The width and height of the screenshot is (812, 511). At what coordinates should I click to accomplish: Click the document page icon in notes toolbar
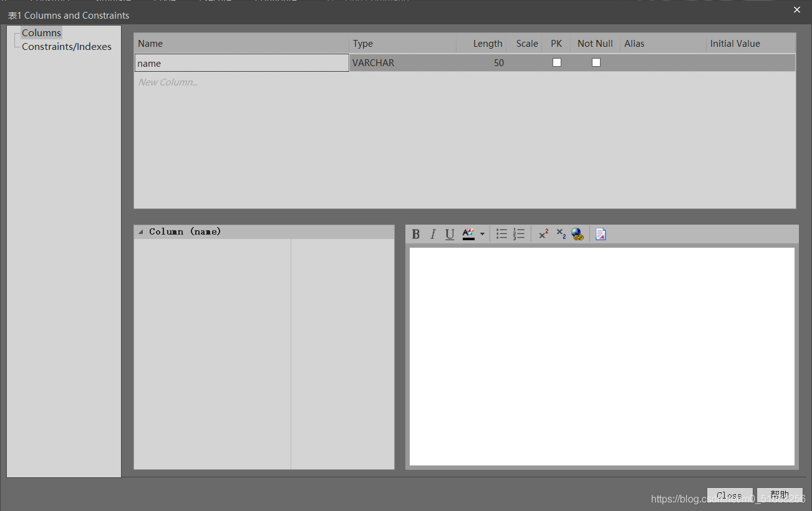[x=601, y=234]
